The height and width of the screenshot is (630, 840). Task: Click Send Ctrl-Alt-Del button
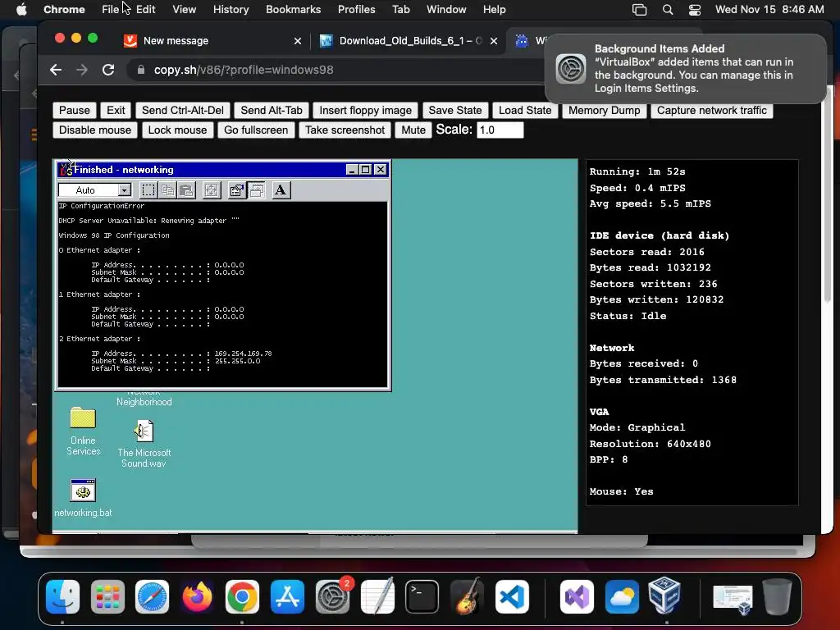coord(183,111)
